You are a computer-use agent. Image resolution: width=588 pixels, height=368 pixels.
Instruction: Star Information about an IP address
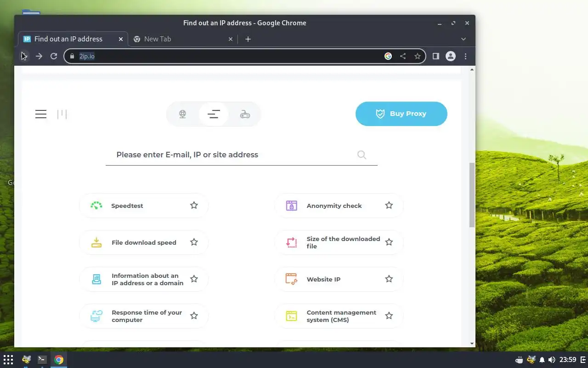tap(194, 279)
